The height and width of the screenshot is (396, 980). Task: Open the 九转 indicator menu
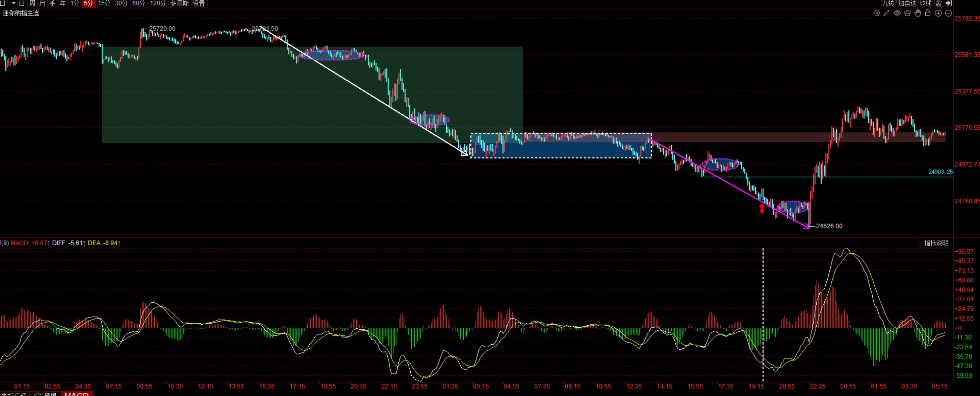(888, 3)
